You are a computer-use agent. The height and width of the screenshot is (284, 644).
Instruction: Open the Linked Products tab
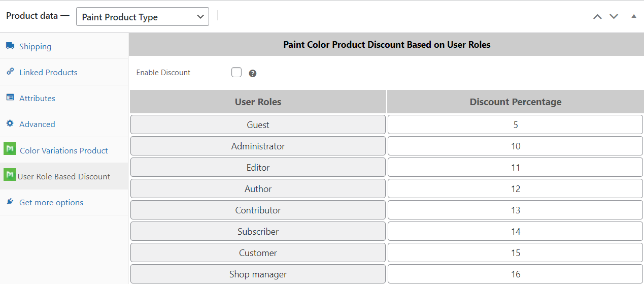[48, 72]
